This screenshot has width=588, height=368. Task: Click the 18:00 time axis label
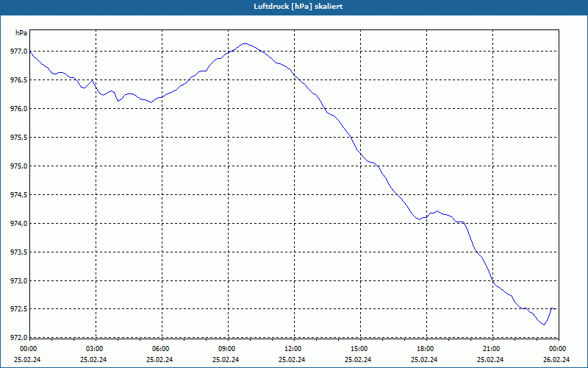coord(426,348)
